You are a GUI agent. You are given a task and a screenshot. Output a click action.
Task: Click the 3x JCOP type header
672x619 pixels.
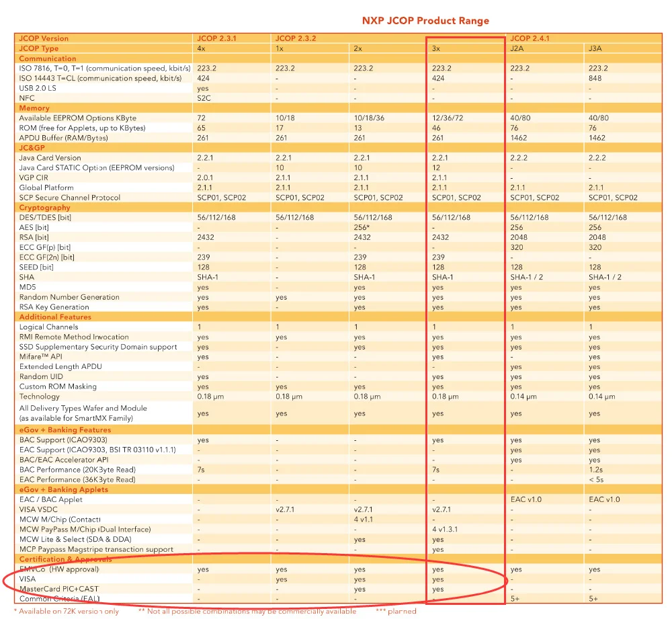pos(437,48)
